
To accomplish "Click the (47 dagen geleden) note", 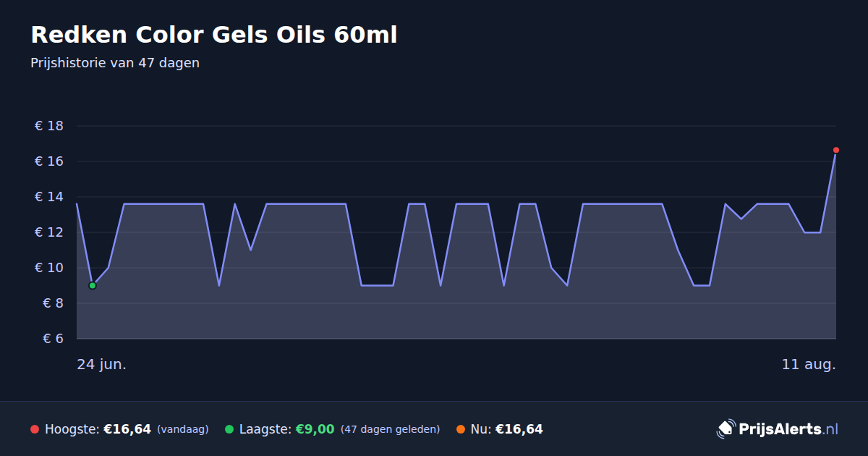I will 390,429.
